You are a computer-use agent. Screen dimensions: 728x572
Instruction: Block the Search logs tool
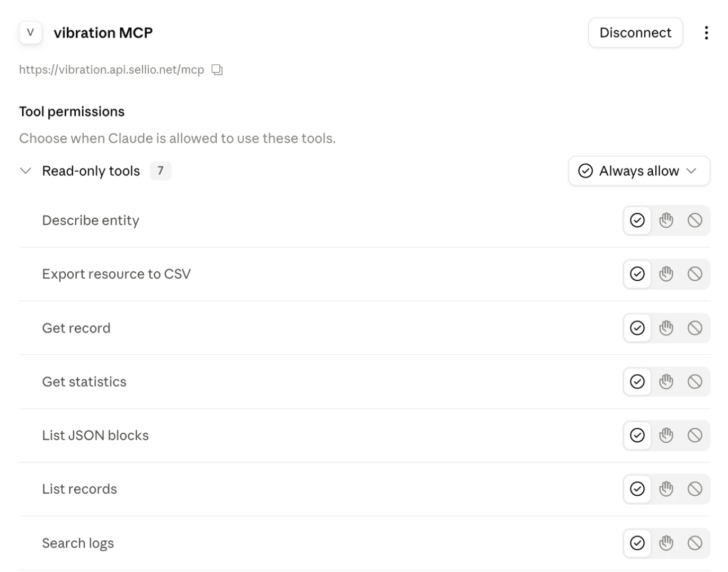coord(695,543)
